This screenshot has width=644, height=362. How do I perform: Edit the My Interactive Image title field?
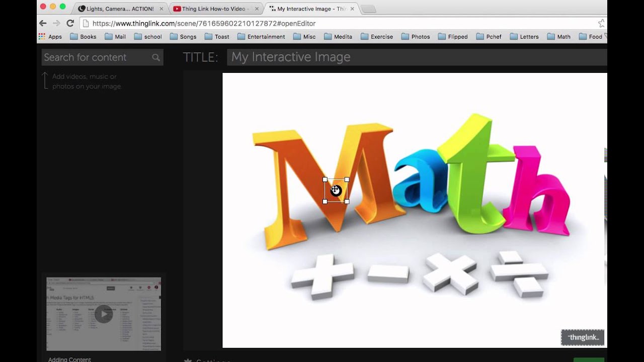417,57
